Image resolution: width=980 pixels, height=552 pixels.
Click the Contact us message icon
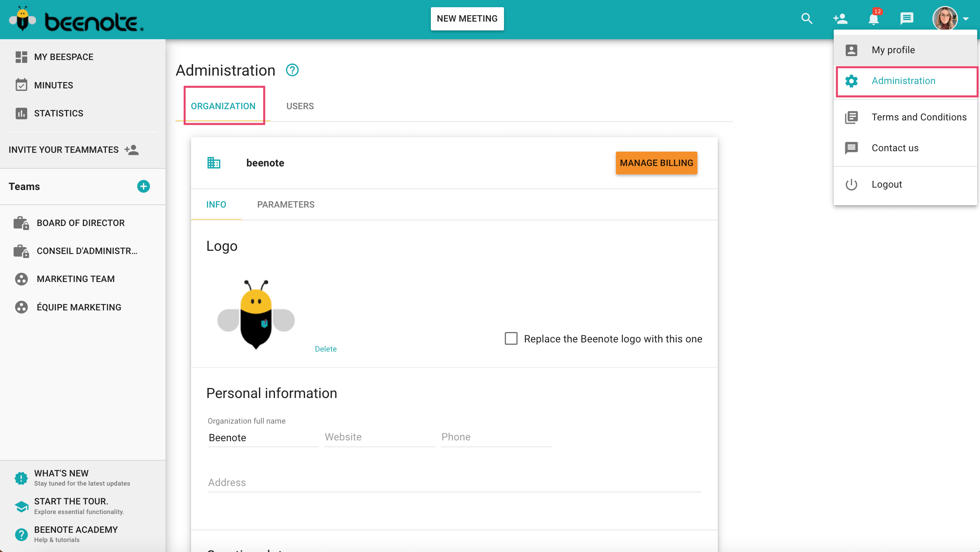pos(851,148)
